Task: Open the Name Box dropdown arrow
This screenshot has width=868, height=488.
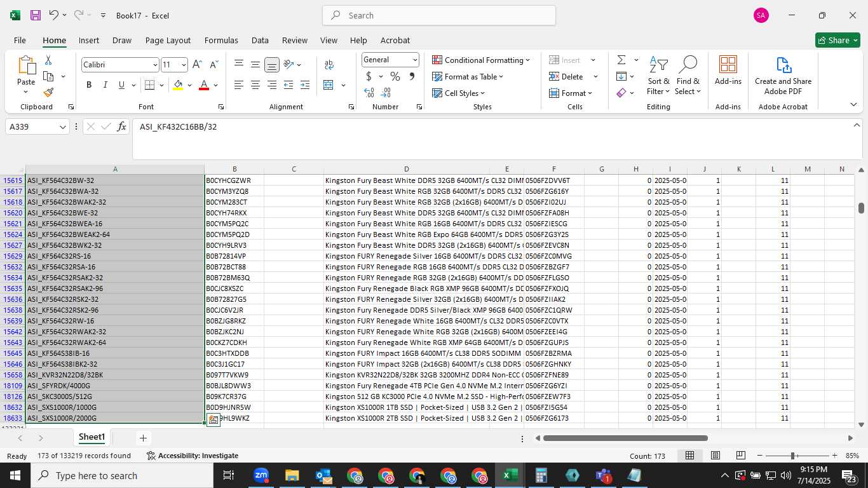Action: [x=62, y=127]
